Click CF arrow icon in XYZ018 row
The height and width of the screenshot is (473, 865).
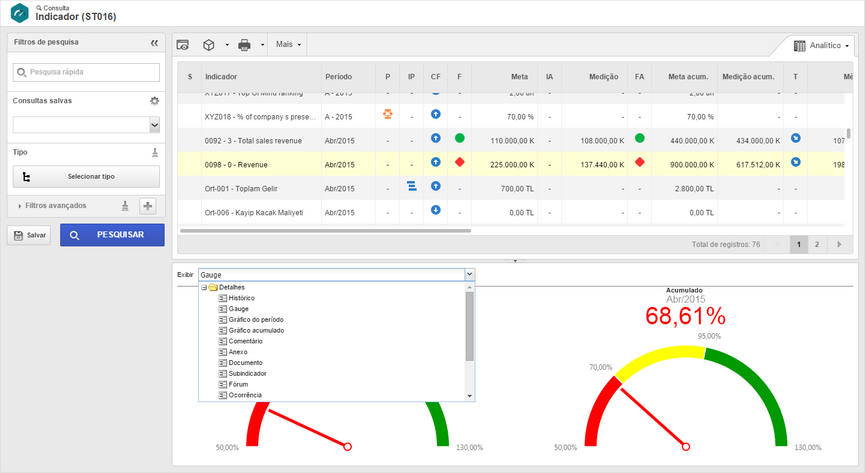click(x=436, y=114)
